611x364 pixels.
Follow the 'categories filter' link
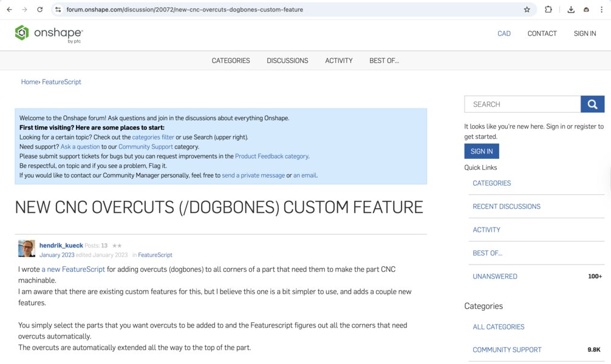(153, 137)
